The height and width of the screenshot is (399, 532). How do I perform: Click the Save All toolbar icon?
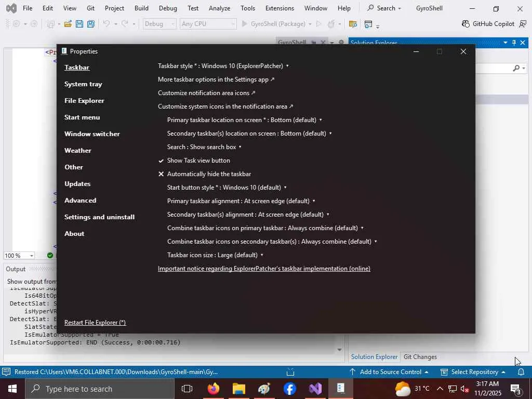[90, 24]
